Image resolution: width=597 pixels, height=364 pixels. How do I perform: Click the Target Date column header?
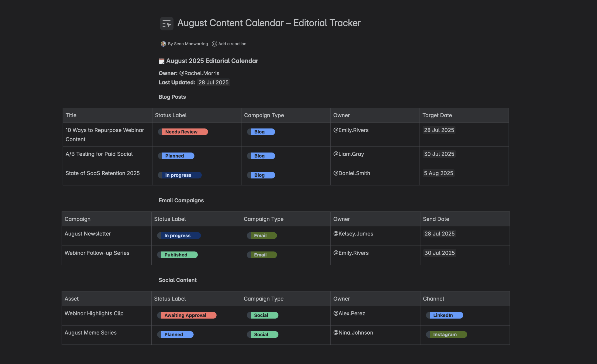coord(437,115)
